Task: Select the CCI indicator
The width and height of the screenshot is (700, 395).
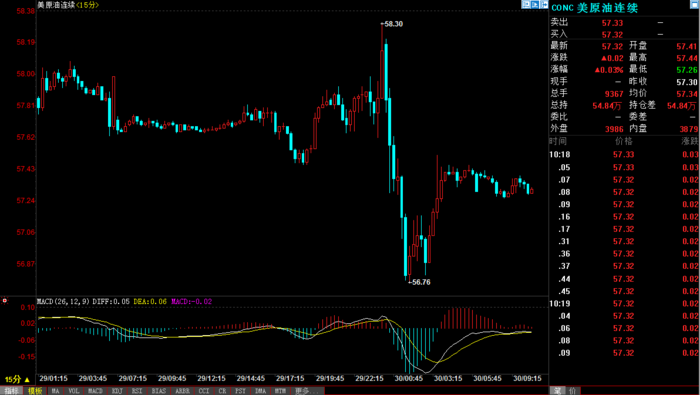Action: pos(204,391)
